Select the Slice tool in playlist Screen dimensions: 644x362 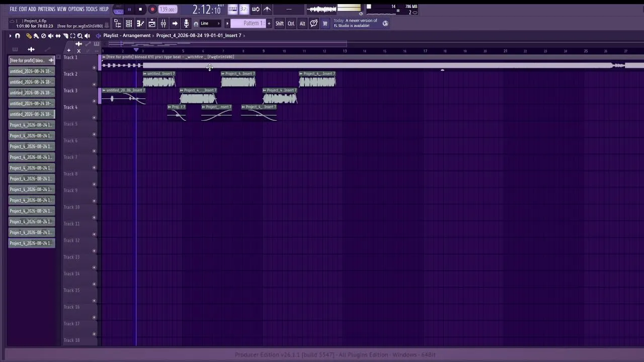[65, 36]
